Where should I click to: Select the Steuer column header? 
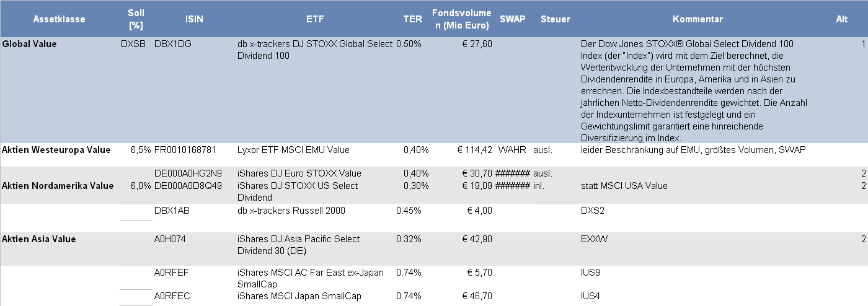tap(555, 19)
